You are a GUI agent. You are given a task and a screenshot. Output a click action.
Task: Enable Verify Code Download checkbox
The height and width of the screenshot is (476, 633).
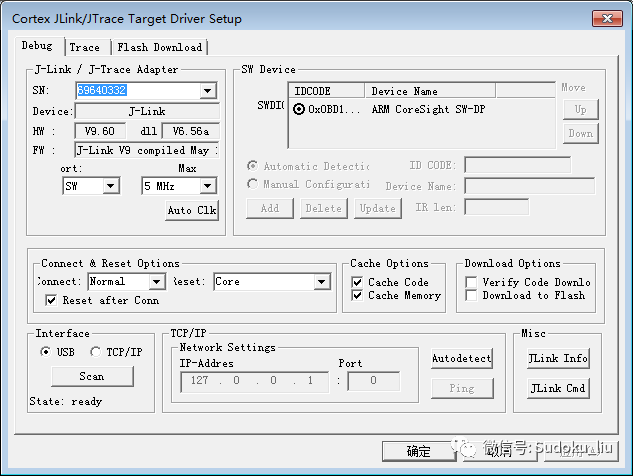[x=471, y=282]
